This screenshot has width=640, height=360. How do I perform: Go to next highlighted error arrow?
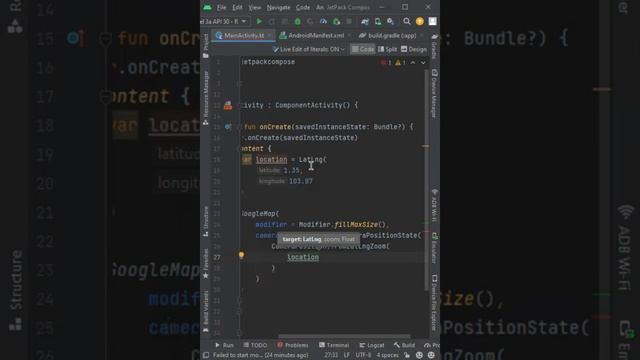point(423,62)
